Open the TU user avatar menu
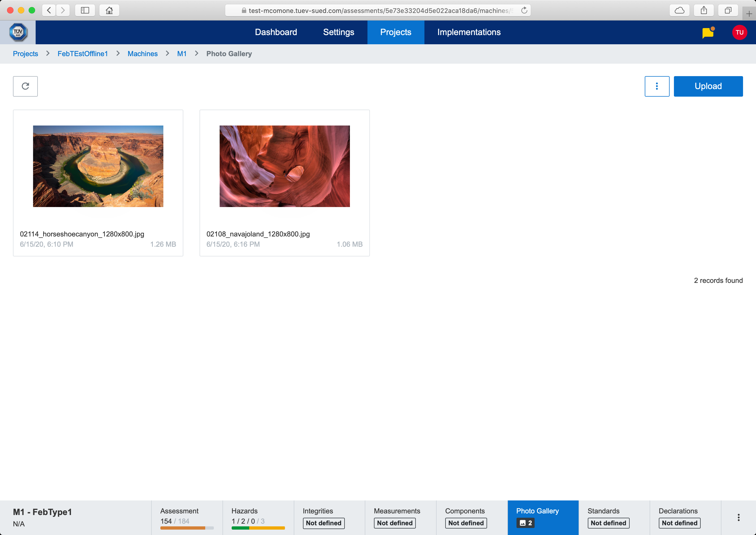Image resolution: width=756 pixels, height=535 pixels. click(739, 33)
